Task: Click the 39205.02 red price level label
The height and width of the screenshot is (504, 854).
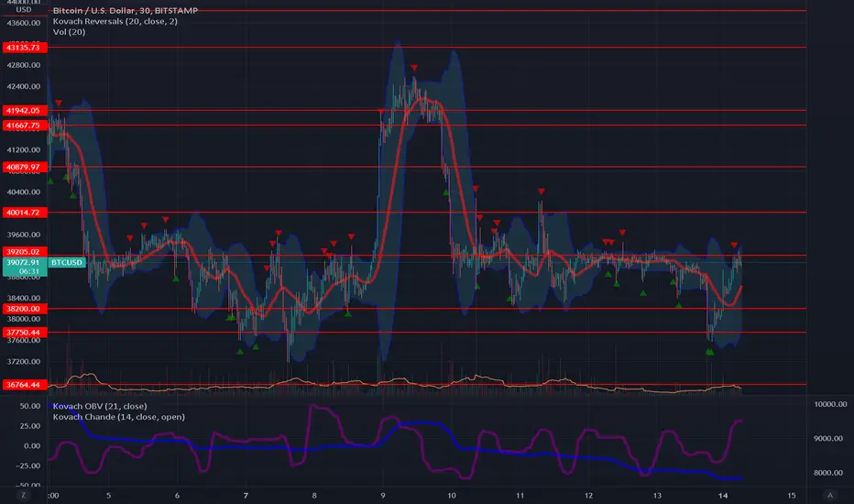Action: click(25, 252)
